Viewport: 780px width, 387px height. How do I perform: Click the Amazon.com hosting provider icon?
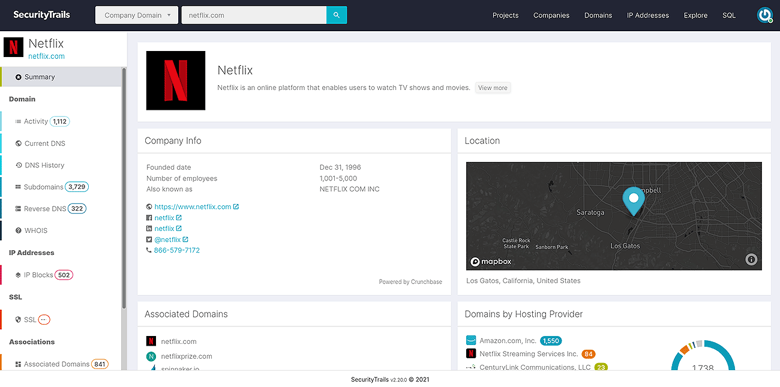click(x=471, y=341)
